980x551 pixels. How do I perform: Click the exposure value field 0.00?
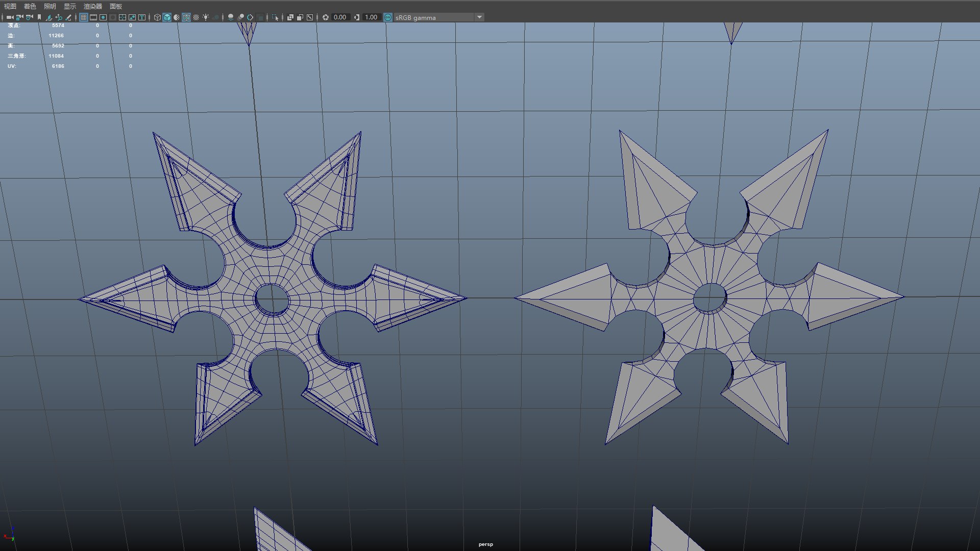tap(340, 17)
